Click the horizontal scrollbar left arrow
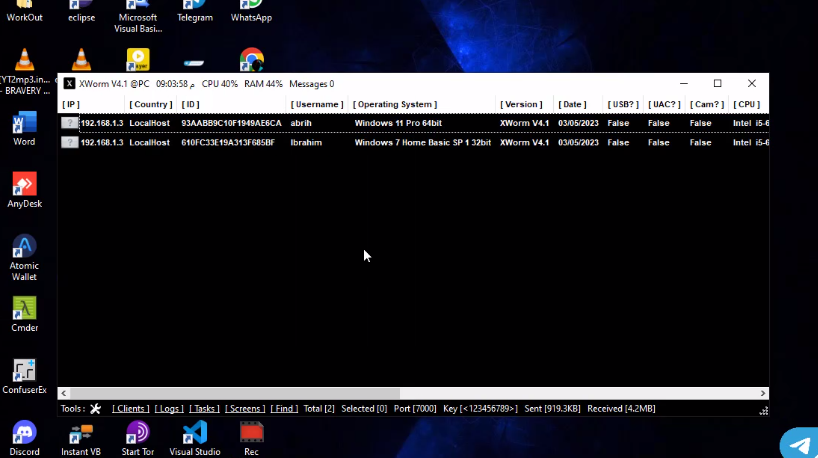The height and width of the screenshot is (458, 818). [x=64, y=393]
